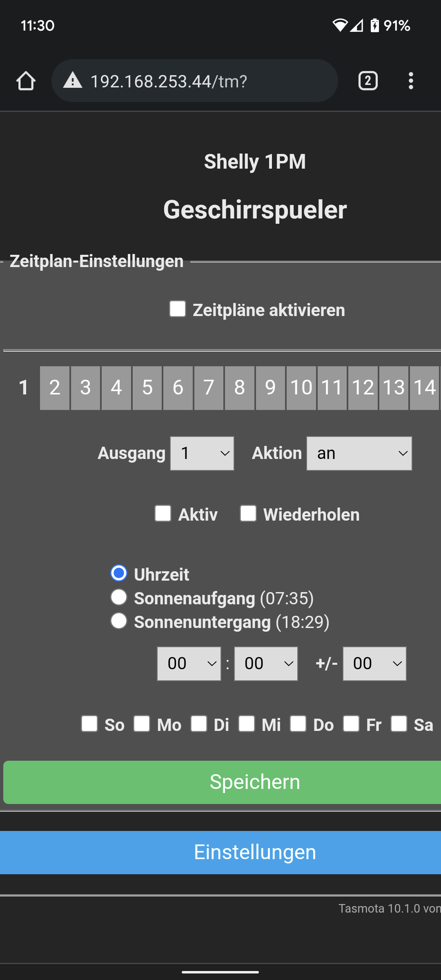
Task: Tap the insecure connection warning icon
Action: (73, 80)
